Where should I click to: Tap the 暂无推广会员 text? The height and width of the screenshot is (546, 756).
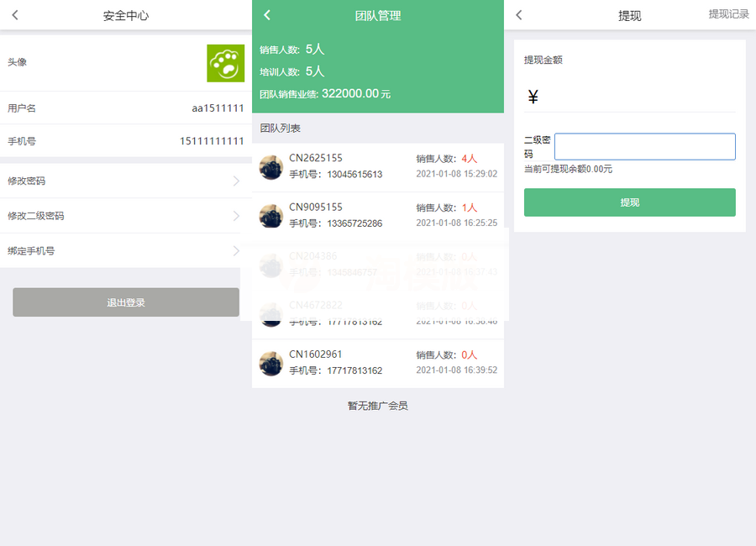(377, 406)
